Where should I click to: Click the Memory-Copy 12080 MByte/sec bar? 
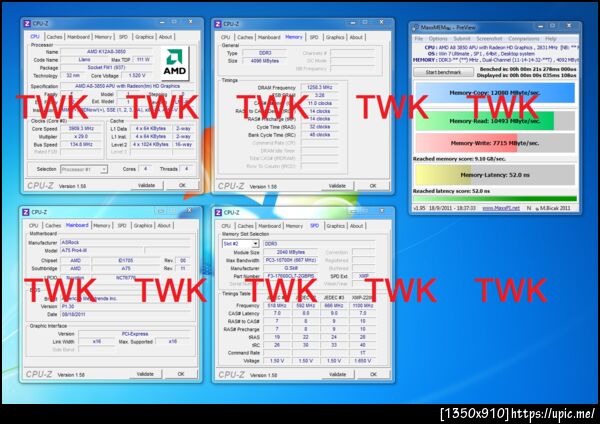pyautogui.click(x=495, y=93)
